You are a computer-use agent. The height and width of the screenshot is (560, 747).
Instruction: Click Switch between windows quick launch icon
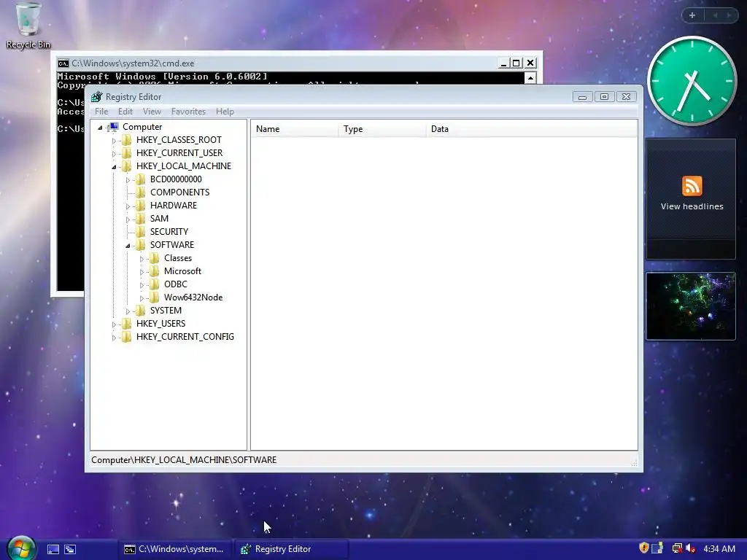(70, 550)
